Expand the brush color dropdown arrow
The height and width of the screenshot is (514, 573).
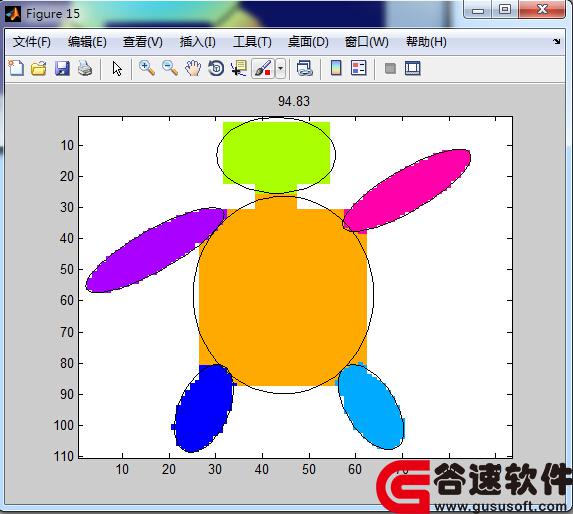pyautogui.click(x=280, y=68)
